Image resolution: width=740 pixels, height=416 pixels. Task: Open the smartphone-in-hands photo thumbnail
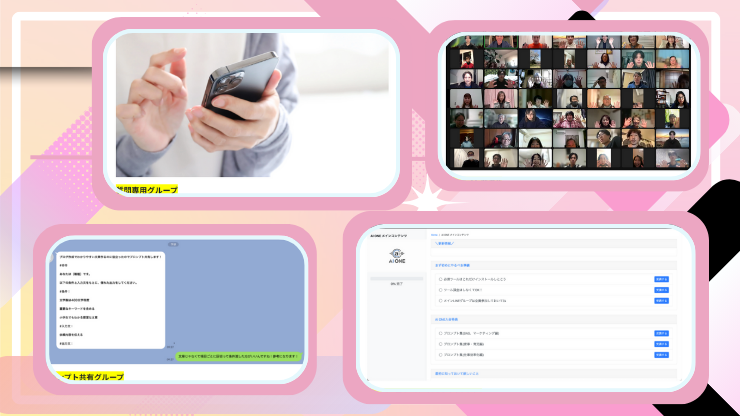pyautogui.click(x=250, y=105)
